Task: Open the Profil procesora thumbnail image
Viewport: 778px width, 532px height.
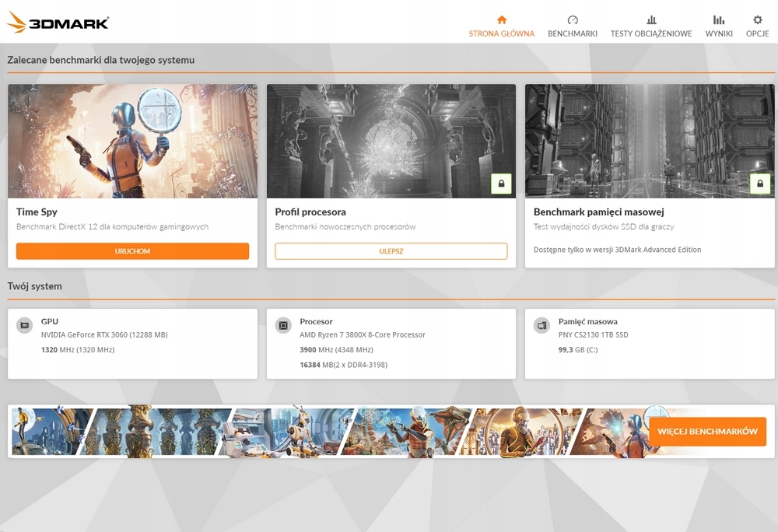Action: click(x=391, y=142)
